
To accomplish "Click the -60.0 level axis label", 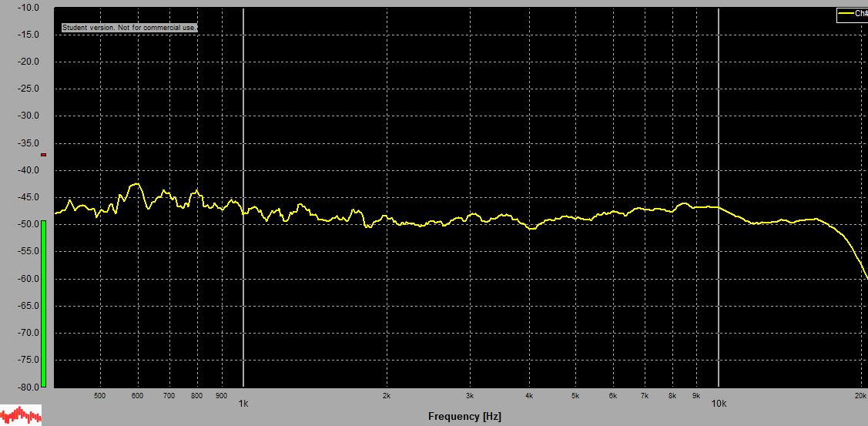I will click(28, 279).
